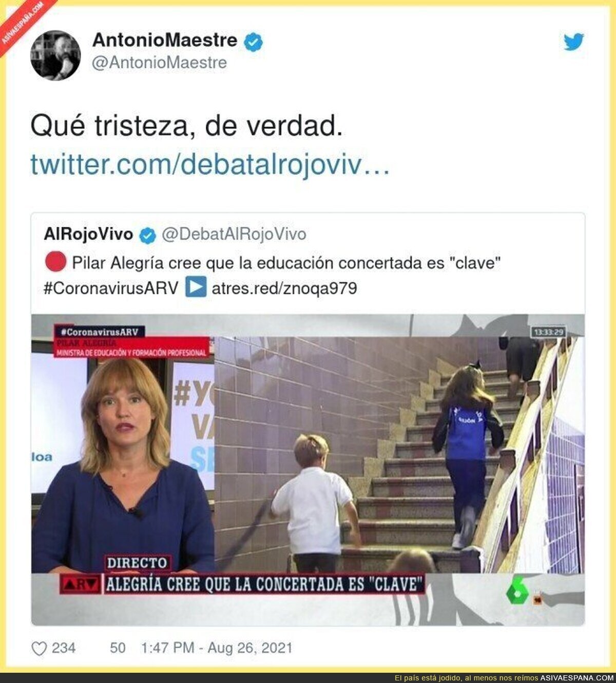Open the twitter.com/debatalrojoviv… link

(210, 165)
